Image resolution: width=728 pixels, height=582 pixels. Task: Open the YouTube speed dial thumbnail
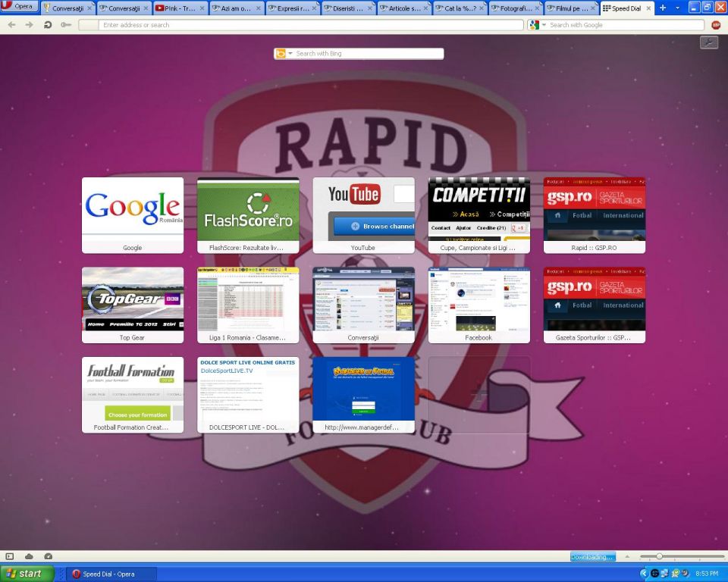363,215
